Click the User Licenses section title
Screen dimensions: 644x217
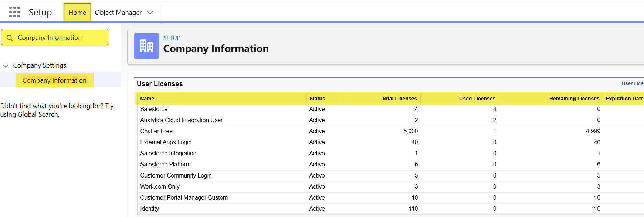[x=160, y=84]
